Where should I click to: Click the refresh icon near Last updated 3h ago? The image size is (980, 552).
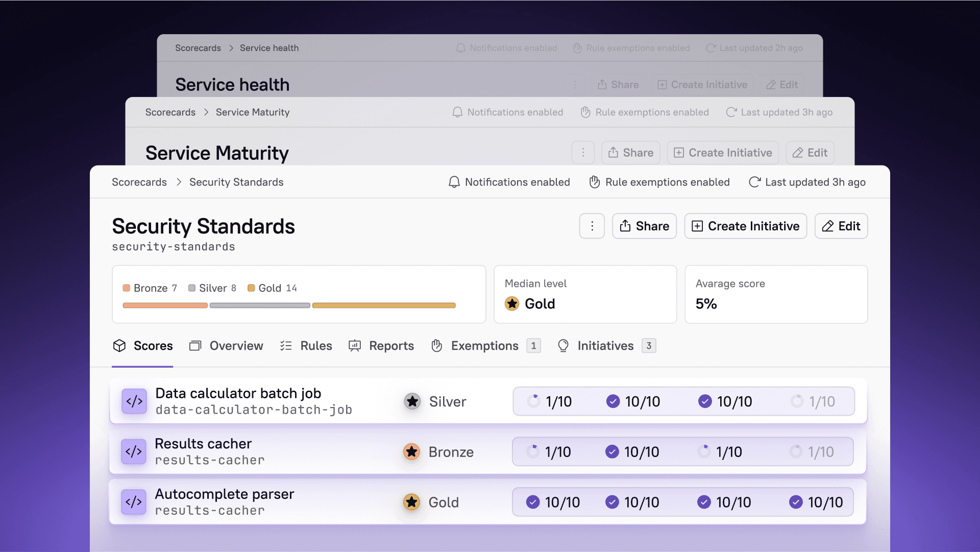[x=754, y=182]
